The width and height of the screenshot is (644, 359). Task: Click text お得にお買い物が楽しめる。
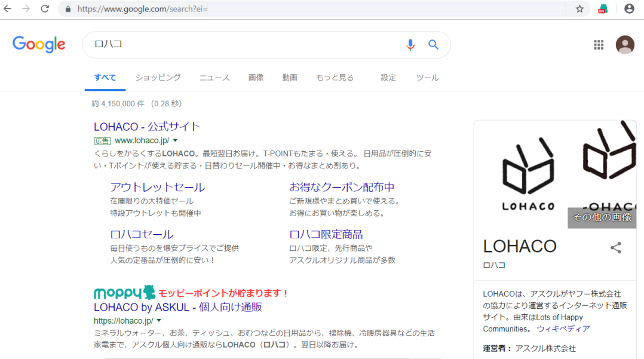337,213
